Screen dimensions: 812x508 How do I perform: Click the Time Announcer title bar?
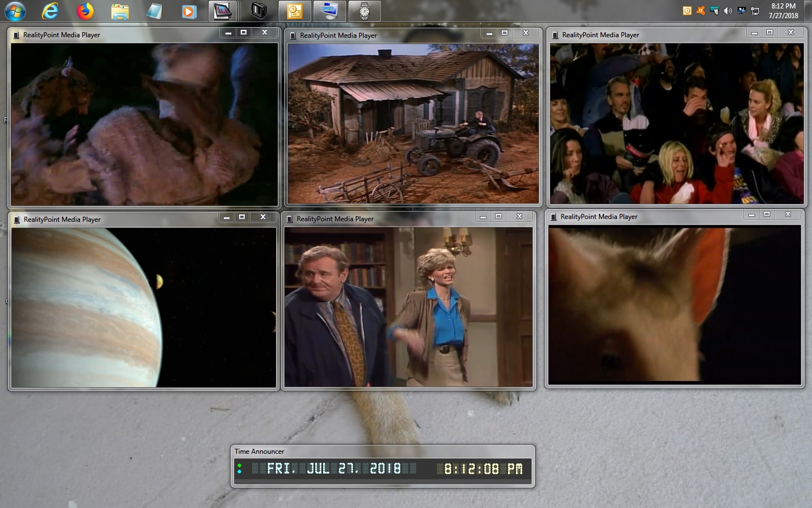pyautogui.click(x=383, y=452)
